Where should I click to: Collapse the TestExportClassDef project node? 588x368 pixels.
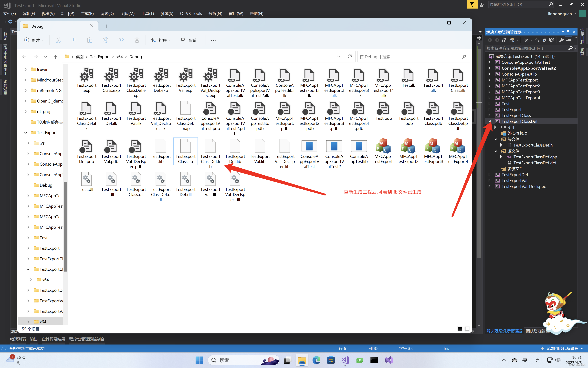click(490, 121)
